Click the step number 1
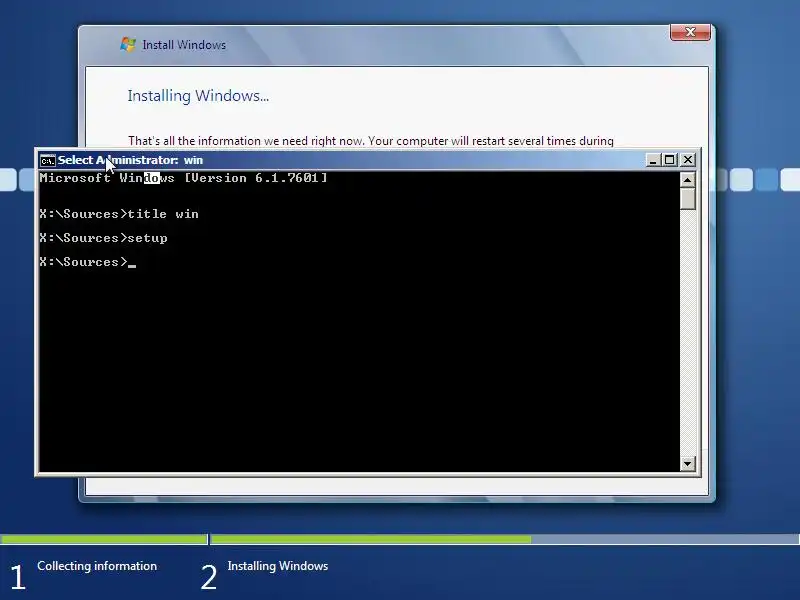The image size is (800, 600). click(18, 578)
